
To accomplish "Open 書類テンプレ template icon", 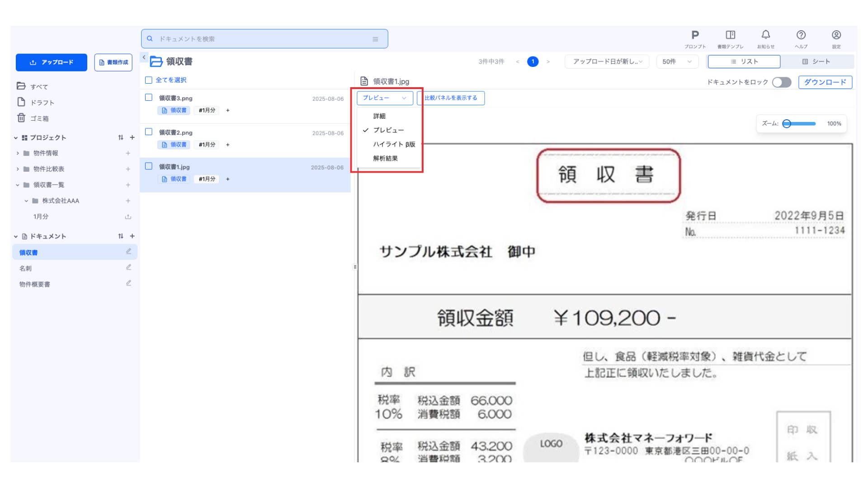I will [x=730, y=35].
